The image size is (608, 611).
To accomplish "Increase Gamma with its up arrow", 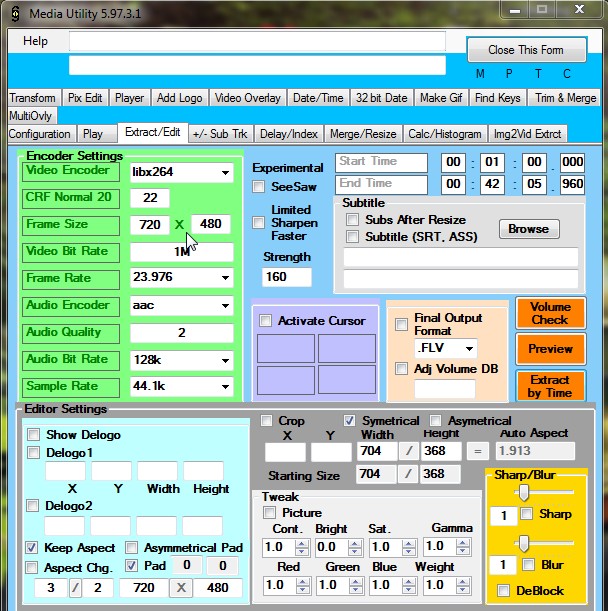I will (x=463, y=543).
